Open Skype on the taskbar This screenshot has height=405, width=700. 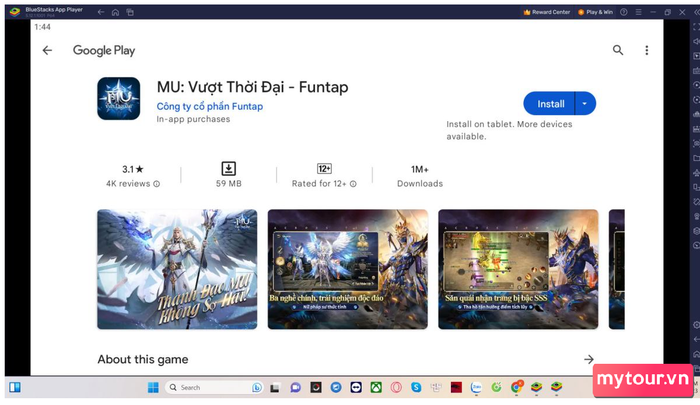[x=416, y=387]
